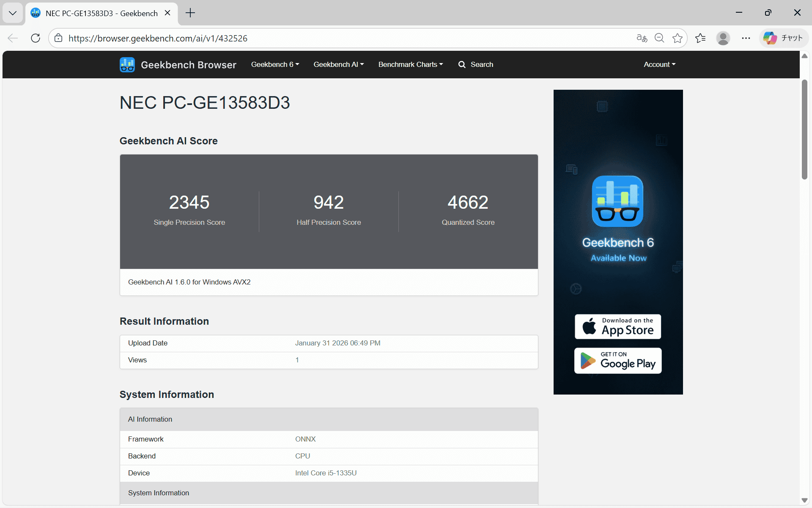Refresh the current page
This screenshot has height=508, width=812.
pyautogui.click(x=36, y=38)
